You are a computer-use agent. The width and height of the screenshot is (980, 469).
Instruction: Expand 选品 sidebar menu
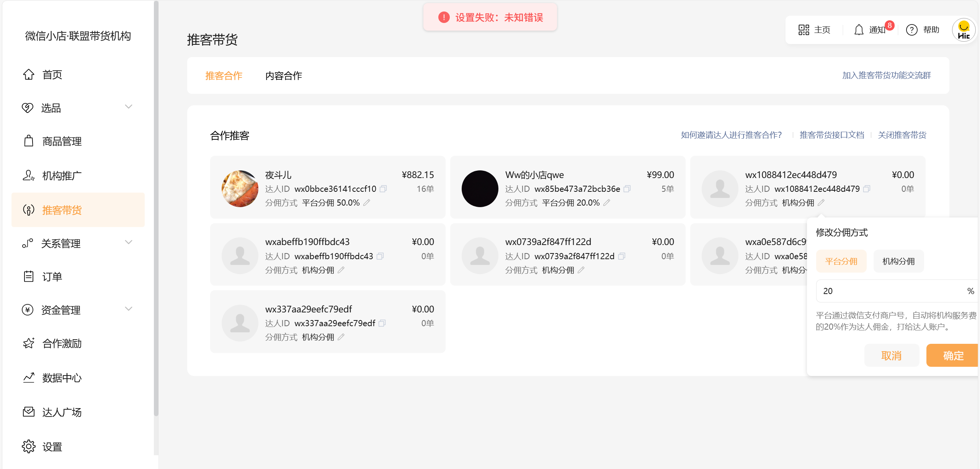(129, 107)
